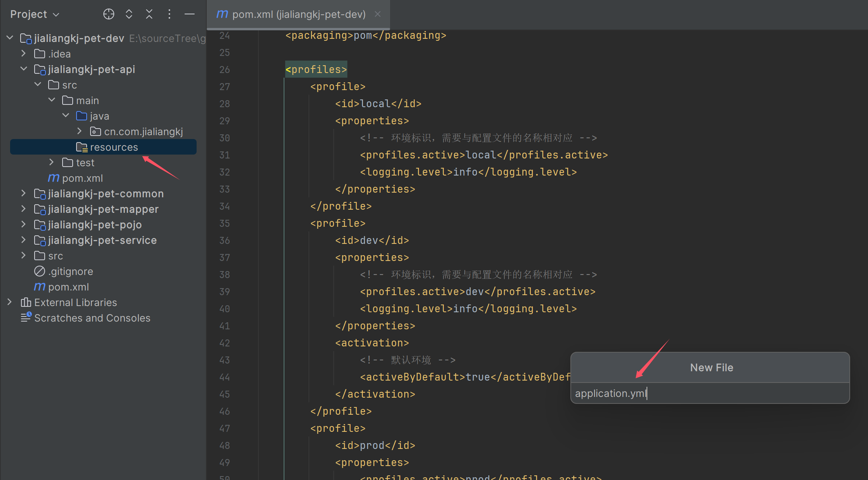Open pom.xml under jialiangkj-pet-api
The width and height of the screenshot is (868, 480).
(x=82, y=178)
